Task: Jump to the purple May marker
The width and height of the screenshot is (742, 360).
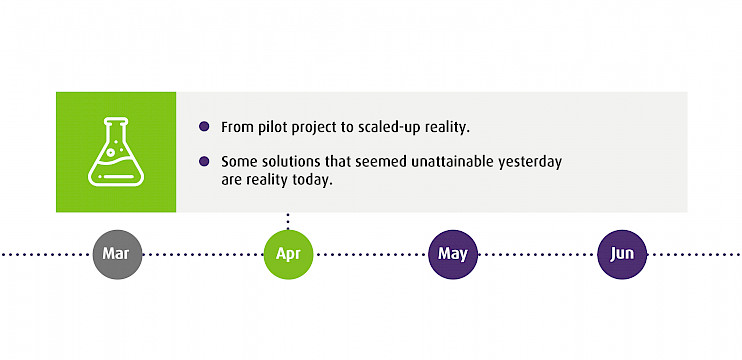Action: point(453,255)
